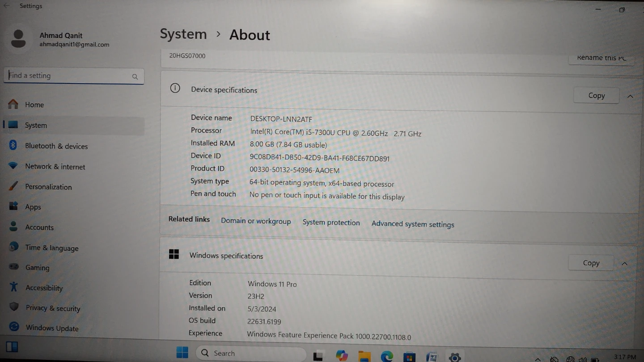This screenshot has width=644, height=362.
Task: Copy the Windows specifications
Action: (591, 263)
